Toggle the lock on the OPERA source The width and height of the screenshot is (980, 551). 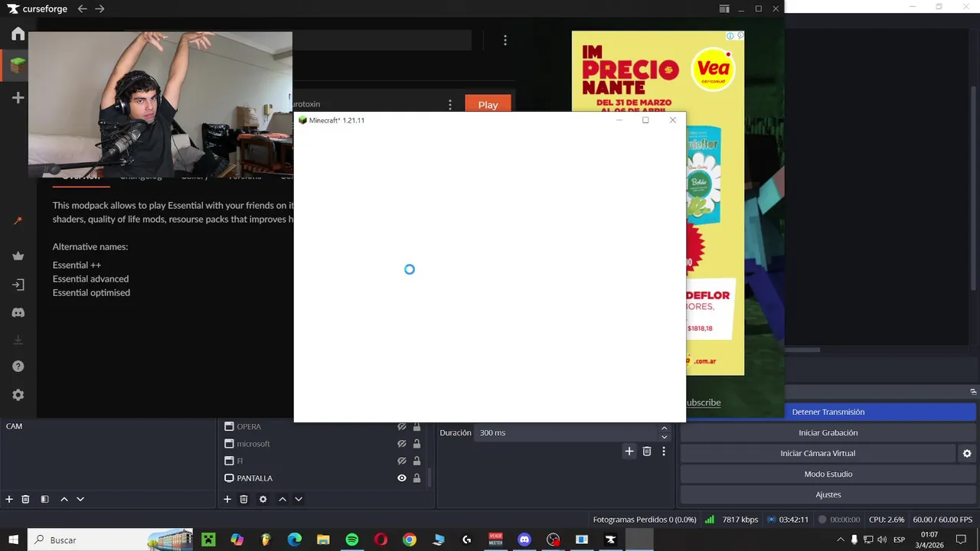[416, 427]
